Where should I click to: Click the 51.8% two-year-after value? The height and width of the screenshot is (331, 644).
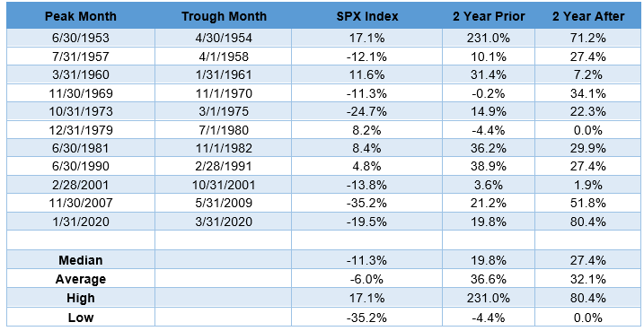click(x=587, y=203)
